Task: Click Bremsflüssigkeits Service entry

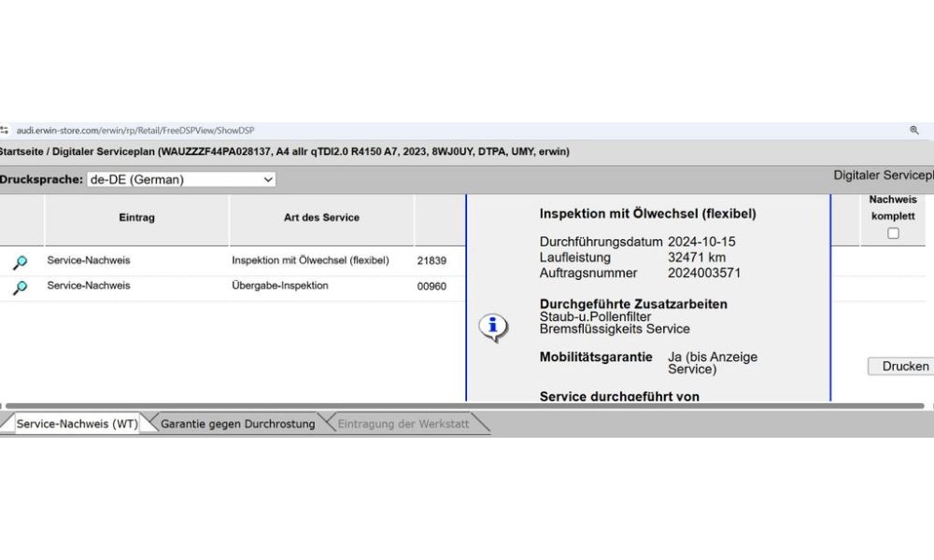Action: (615, 329)
